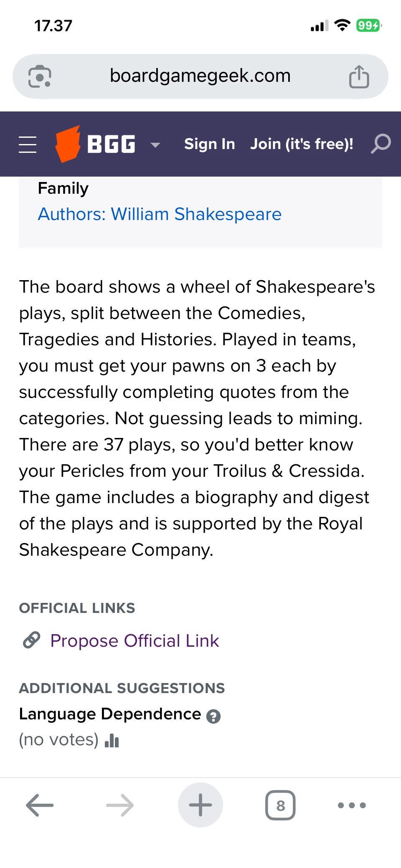
Task: Focus the boardgamegeek.com address field
Action: click(200, 76)
